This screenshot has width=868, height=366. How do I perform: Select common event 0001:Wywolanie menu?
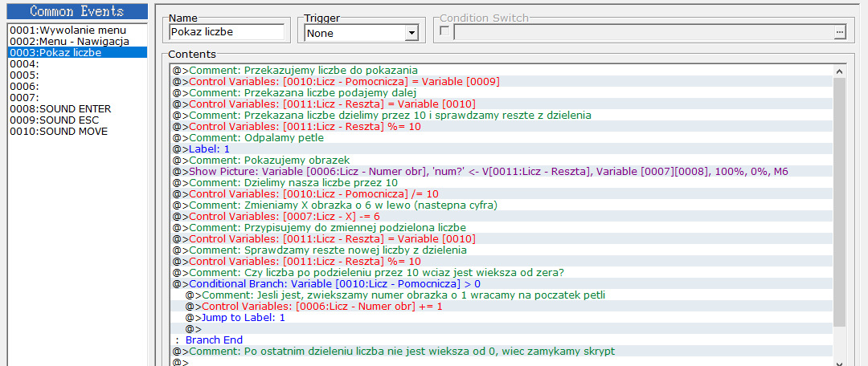pyautogui.click(x=77, y=30)
